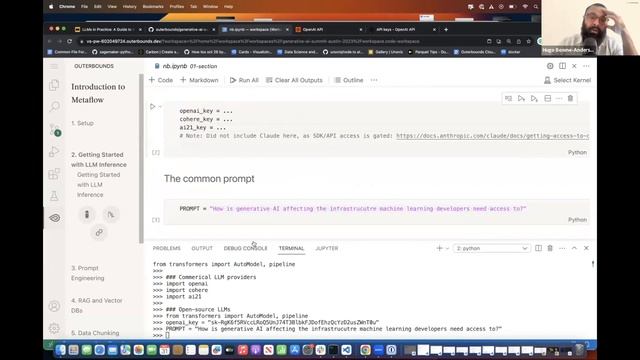640x360 pixels.
Task: Click Execute Above Cells in the cell toolbar
Action: pos(521,98)
